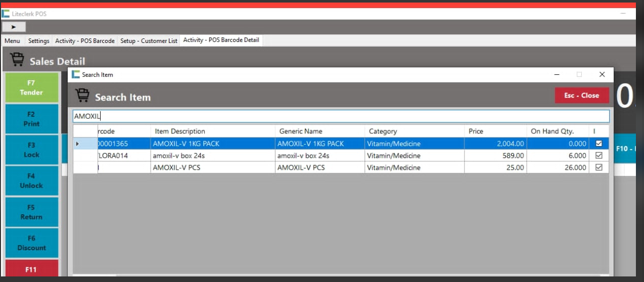This screenshot has height=282, width=644.
Task: Click barcode cell ending 00001365
Action: (124, 144)
